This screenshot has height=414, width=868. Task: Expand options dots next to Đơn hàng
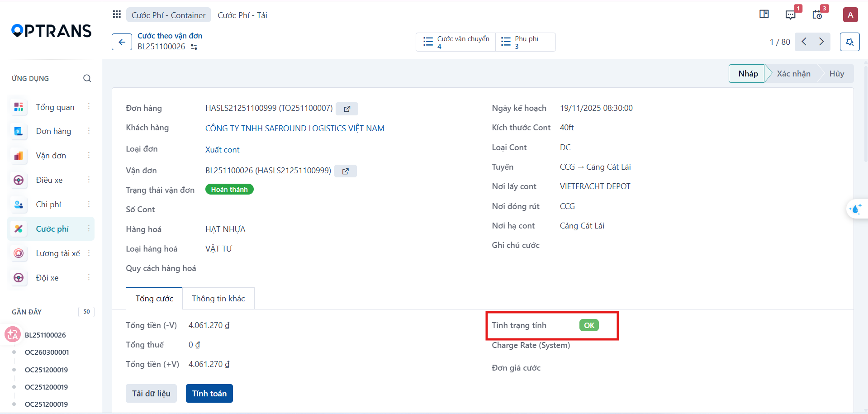tap(89, 131)
